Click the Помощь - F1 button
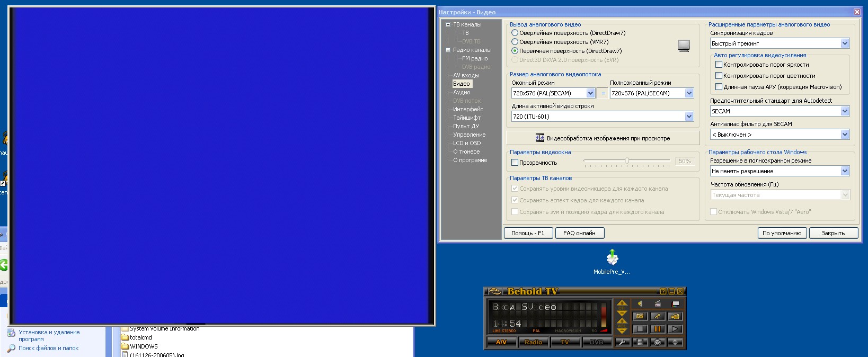Screen dimensions: 868x357 [527, 233]
